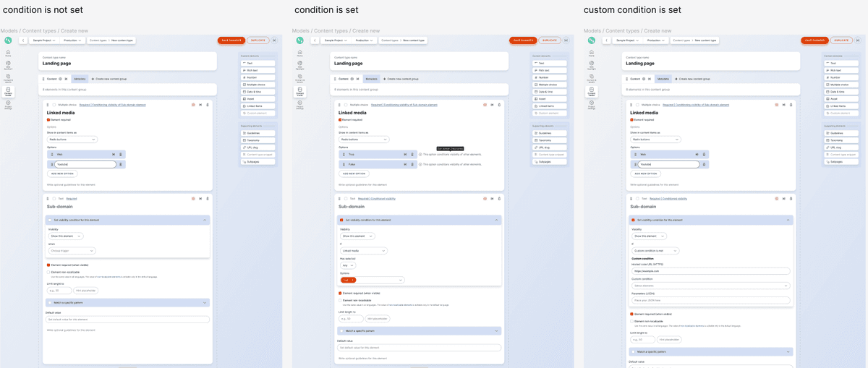Screen dimensions: 868x368
Task: Open 'Choose trigger' dropdown in left mockup
Action: [72, 251]
